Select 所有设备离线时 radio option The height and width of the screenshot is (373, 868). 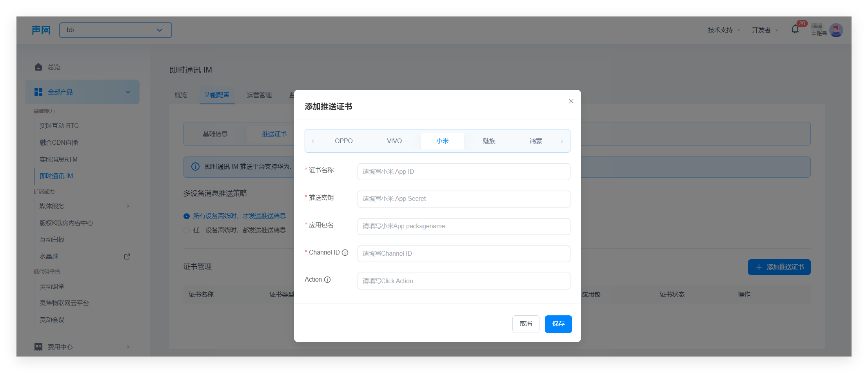pos(187,216)
